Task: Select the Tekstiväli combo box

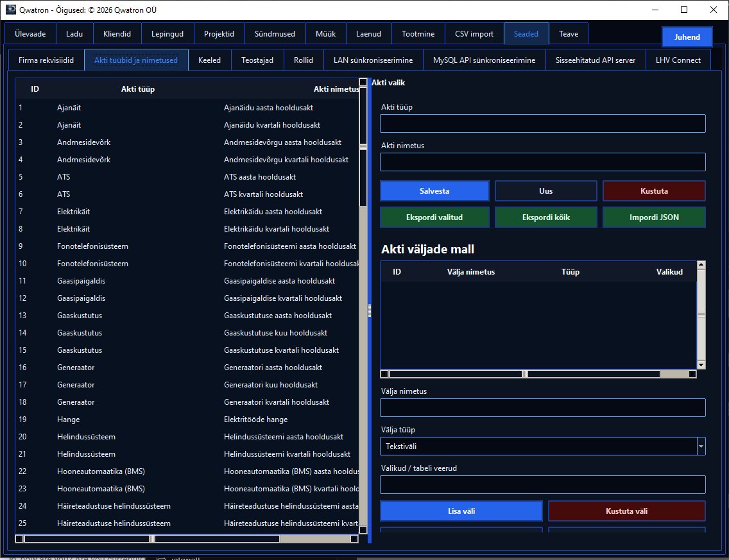Action: click(542, 446)
